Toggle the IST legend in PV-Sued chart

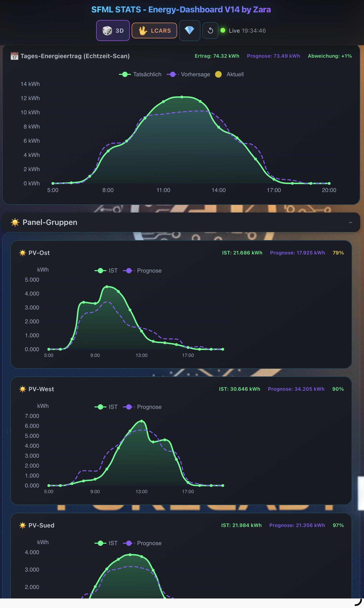[x=106, y=543]
